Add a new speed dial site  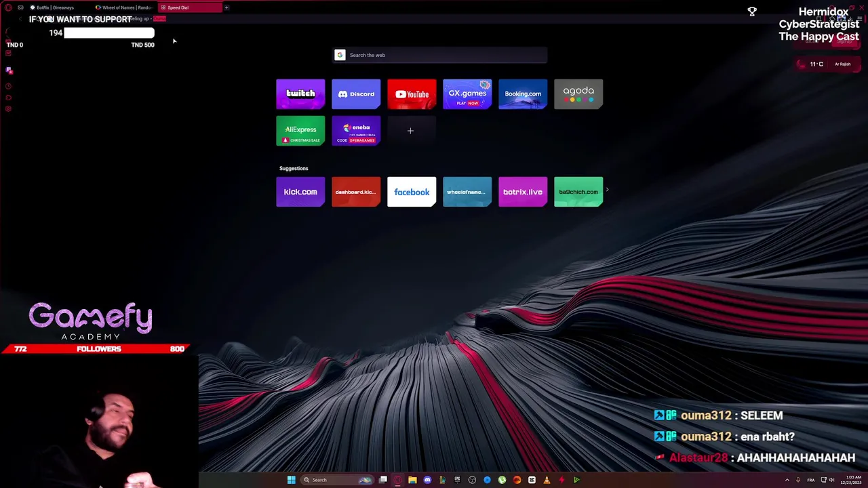(x=410, y=131)
